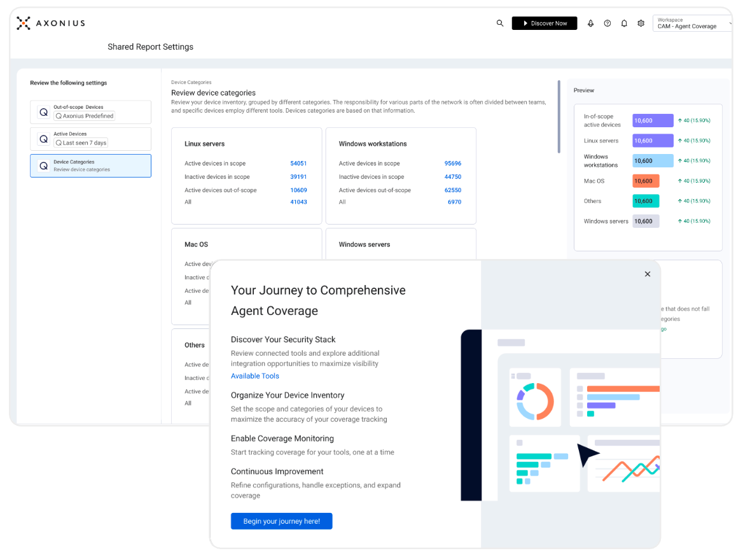This screenshot has height=560, width=743.
Task: Click the light blue Windows workstations bar
Action: tap(653, 161)
